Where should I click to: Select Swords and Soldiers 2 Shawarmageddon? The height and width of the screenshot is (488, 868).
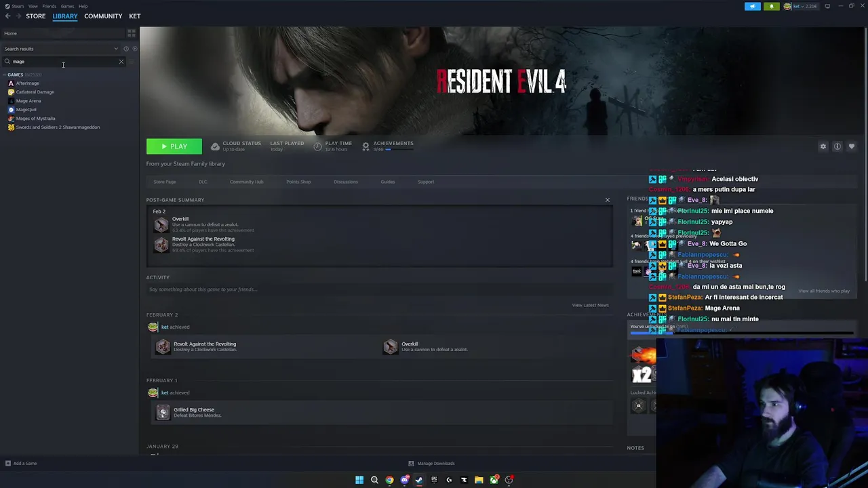[x=57, y=127]
